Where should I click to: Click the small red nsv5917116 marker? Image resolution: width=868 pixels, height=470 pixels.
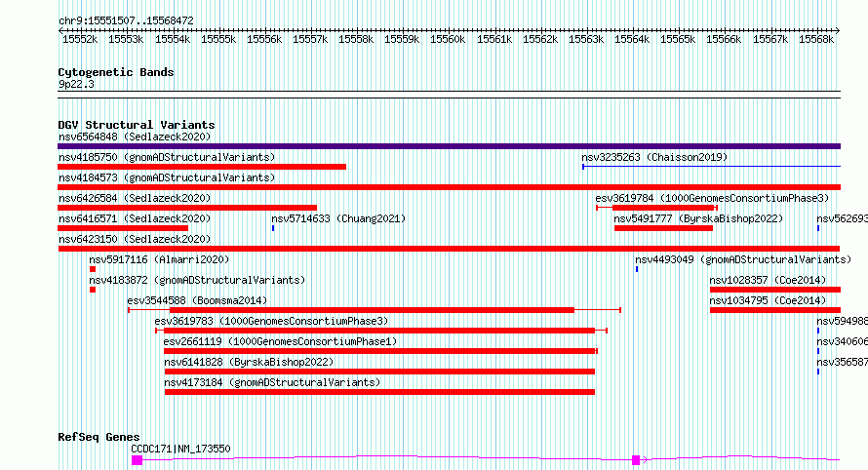pyautogui.click(x=93, y=269)
